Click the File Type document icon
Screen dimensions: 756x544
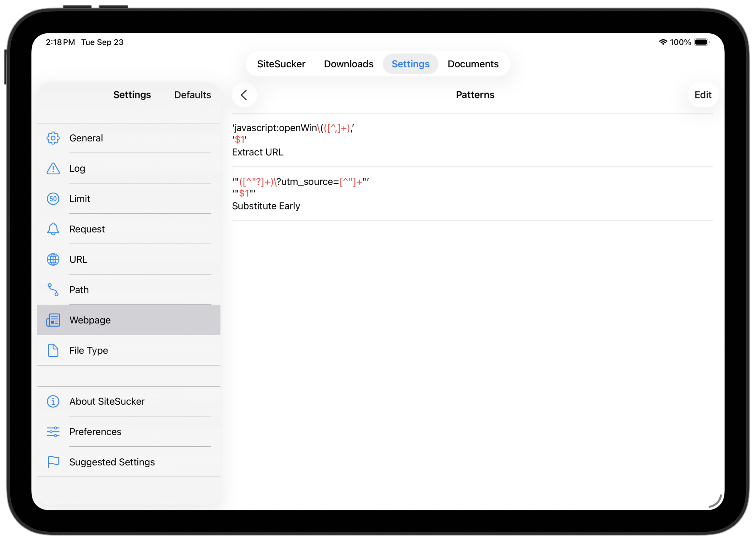coord(53,350)
